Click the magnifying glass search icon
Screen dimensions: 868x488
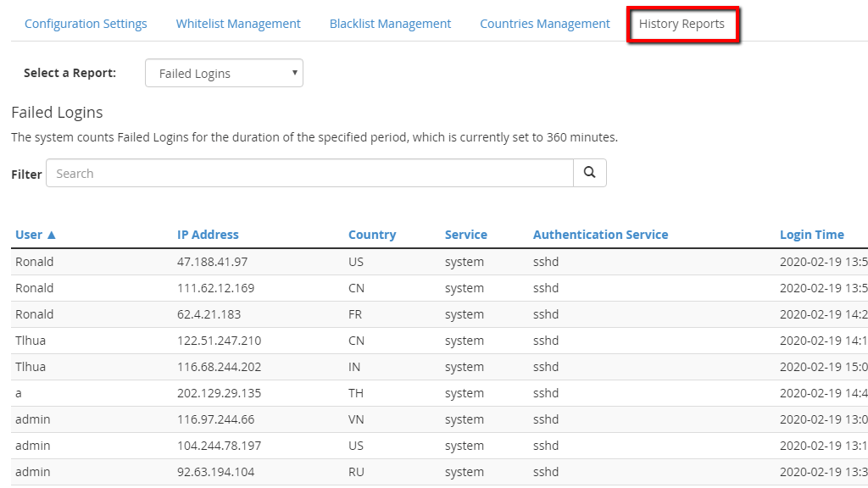pos(590,173)
